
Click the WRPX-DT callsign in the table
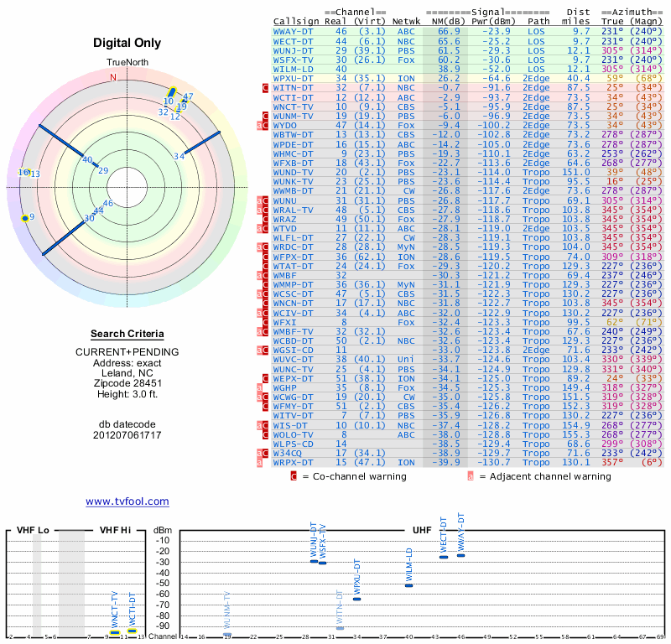[x=293, y=463]
